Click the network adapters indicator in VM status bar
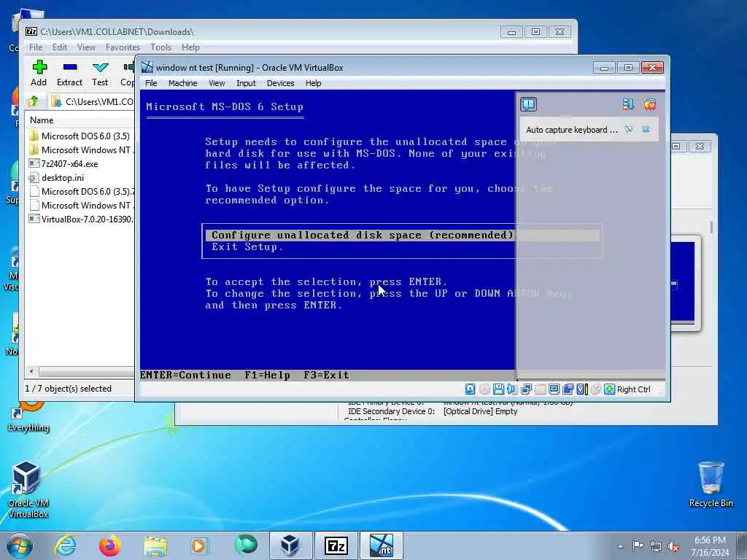The height and width of the screenshot is (560, 747). coord(526,389)
